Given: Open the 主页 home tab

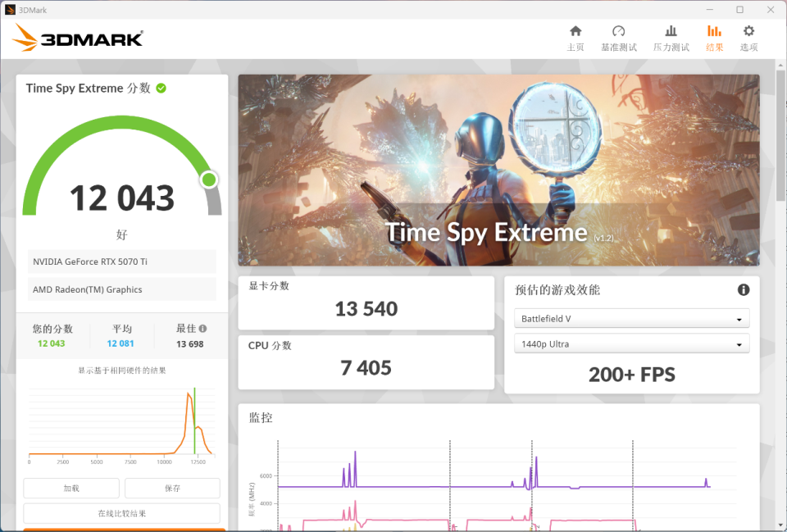Looking at the screenshot, I should click(x=575, y=39).
